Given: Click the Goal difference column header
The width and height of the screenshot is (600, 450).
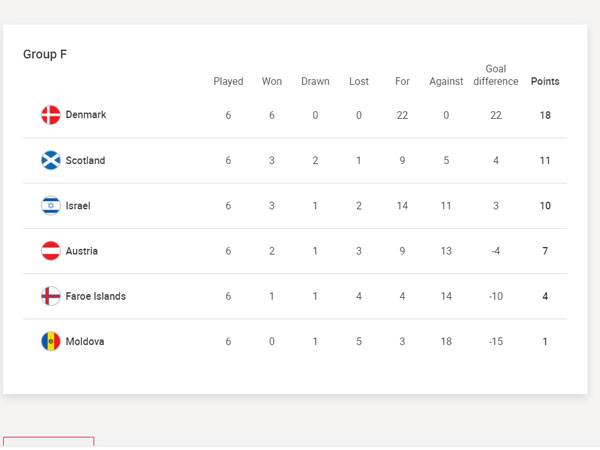Looking at the screenshot, I should (x=496, y=75).
